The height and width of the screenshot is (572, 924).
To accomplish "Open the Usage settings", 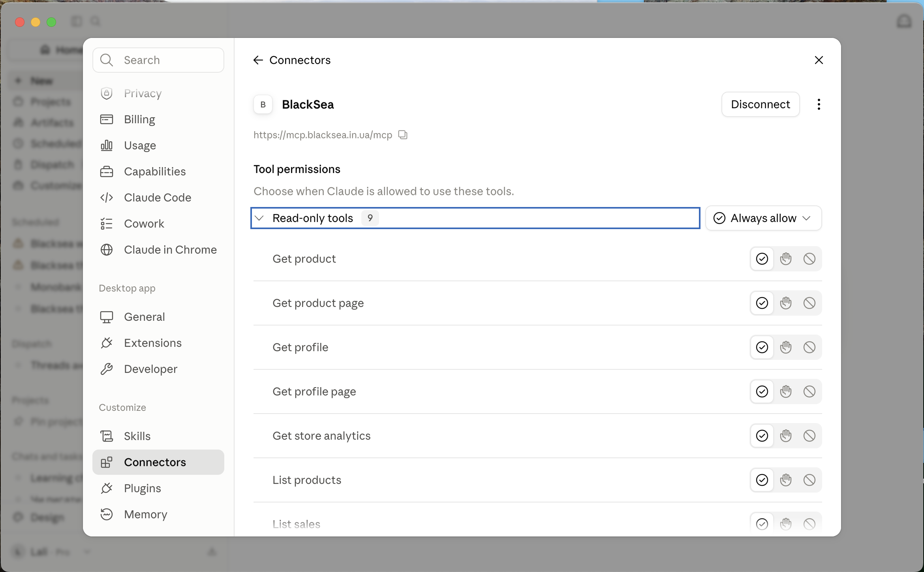I will pos(158,145).
